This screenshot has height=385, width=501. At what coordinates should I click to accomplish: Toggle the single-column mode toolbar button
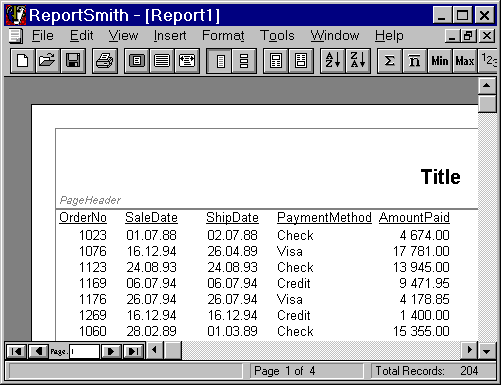point(220,61)
